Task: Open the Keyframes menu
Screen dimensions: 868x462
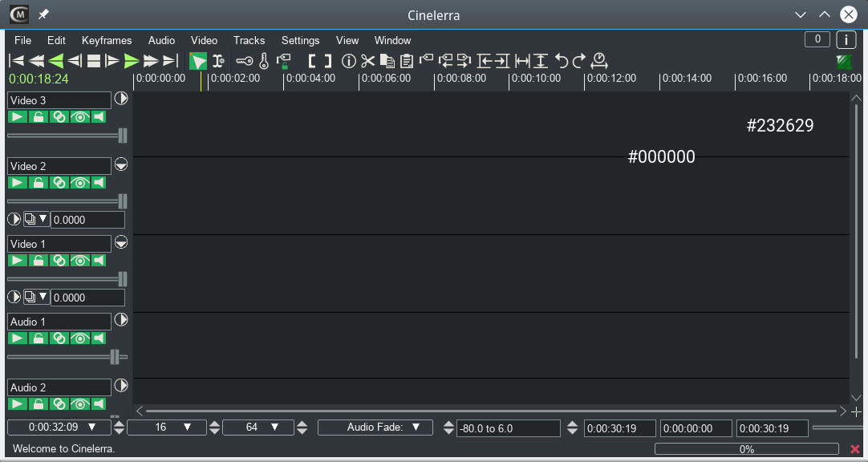Action: click(106, 40)
